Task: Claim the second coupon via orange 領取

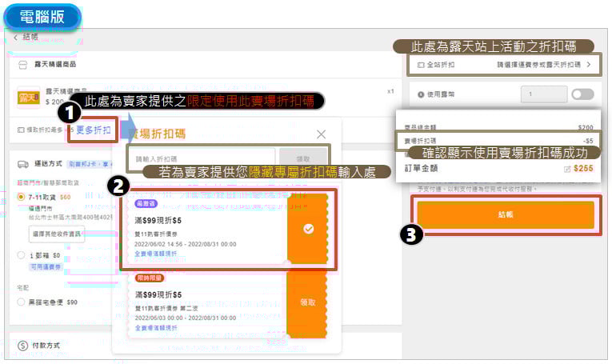Action: point(307,303)
